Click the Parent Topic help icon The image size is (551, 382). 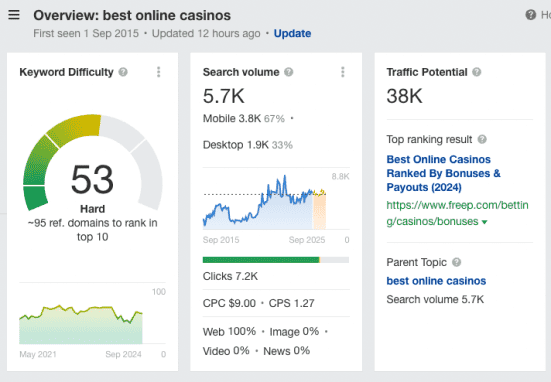(x=456, y=262)
